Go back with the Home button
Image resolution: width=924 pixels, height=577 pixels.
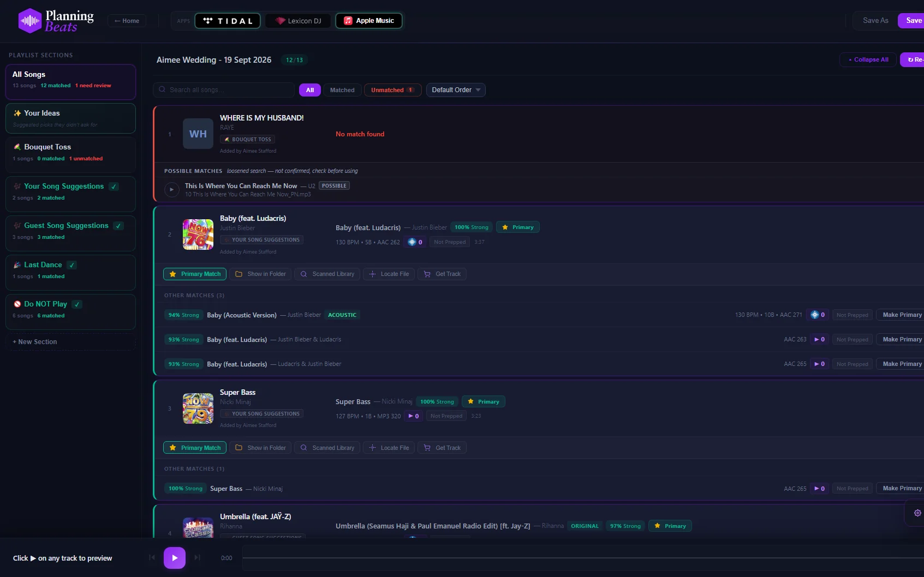point(127,21)
